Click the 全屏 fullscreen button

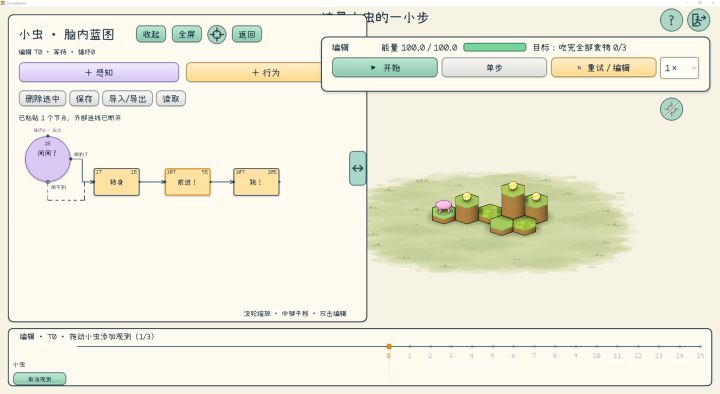tap(186, 34)
